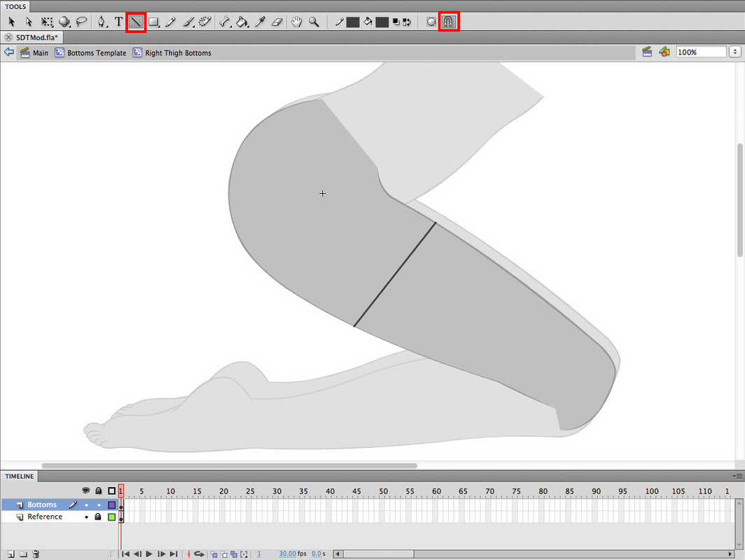Image resolution: width=745 pixels, height=560 pixels.
Task: Pick the Paint Bucket tool
Action: tap(242, 22)
